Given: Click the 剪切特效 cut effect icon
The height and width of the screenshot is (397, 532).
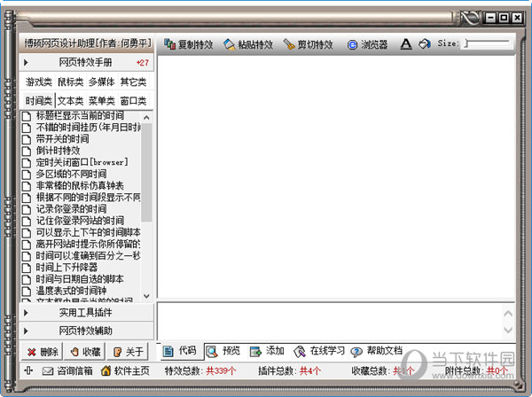Looking at the screenshot, I should 288,43.
